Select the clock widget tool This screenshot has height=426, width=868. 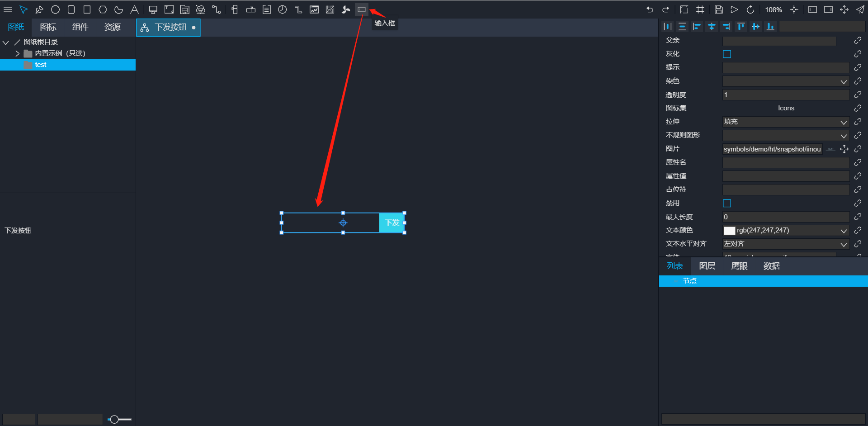[x=282, y=9]
